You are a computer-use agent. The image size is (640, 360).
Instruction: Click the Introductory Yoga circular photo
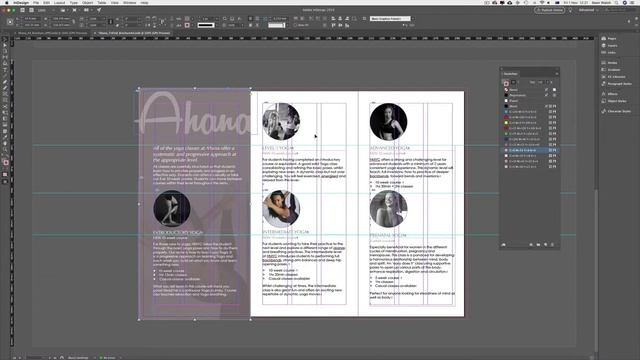tap(172, 209)
